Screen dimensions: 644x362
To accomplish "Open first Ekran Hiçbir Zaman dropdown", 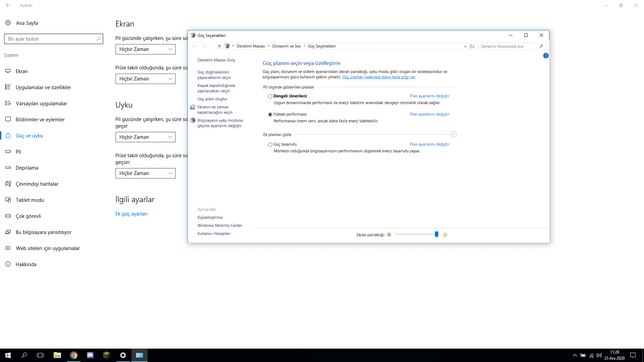I will pyautogui.click(x=145, y=49).
